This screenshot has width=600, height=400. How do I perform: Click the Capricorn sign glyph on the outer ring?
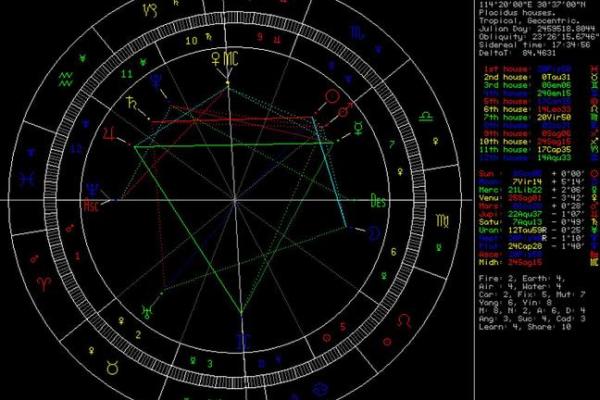tap(150, 10)
